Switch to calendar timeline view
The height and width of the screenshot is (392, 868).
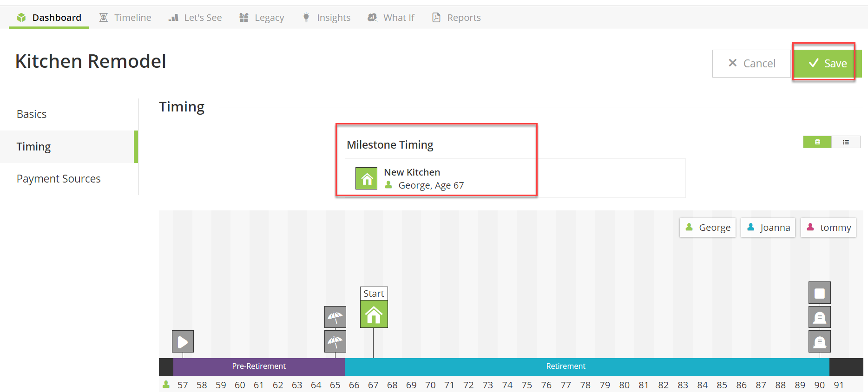817,142
